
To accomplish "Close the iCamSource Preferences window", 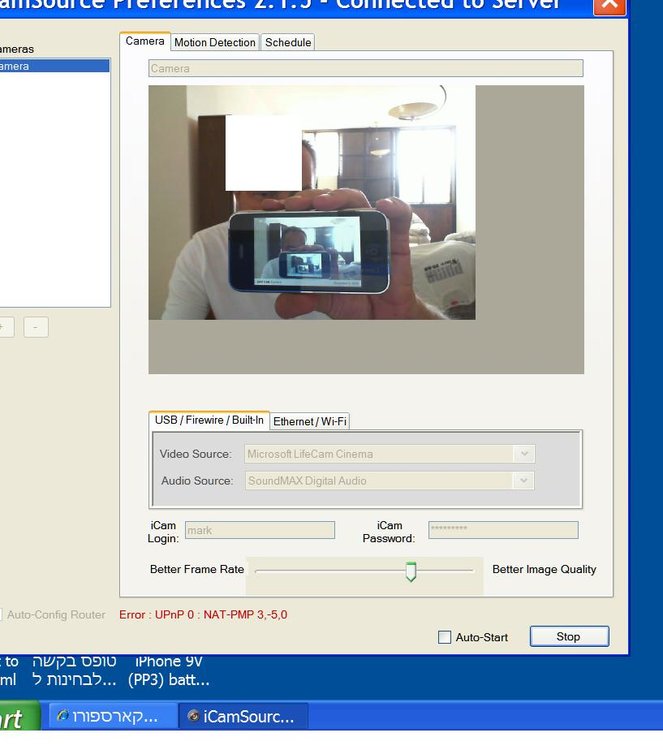I will coord(609,6).
